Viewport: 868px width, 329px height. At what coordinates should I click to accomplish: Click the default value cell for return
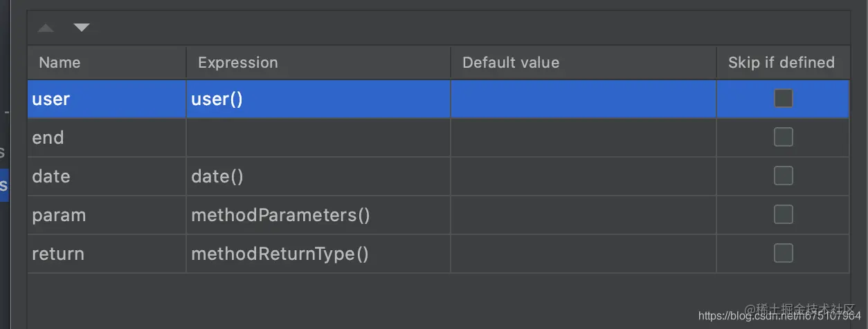tap(583, 254)
